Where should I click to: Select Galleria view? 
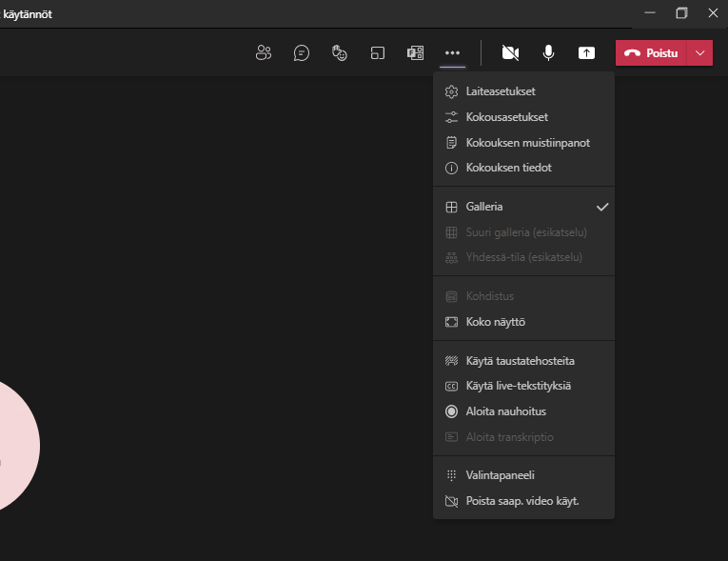click(x=523, y=207)
